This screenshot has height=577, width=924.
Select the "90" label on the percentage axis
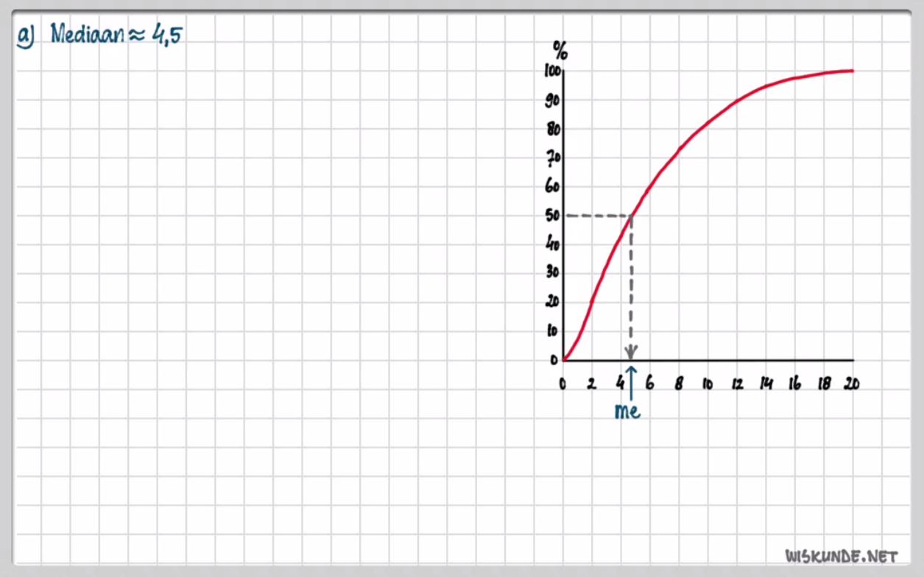coord(553,101)
